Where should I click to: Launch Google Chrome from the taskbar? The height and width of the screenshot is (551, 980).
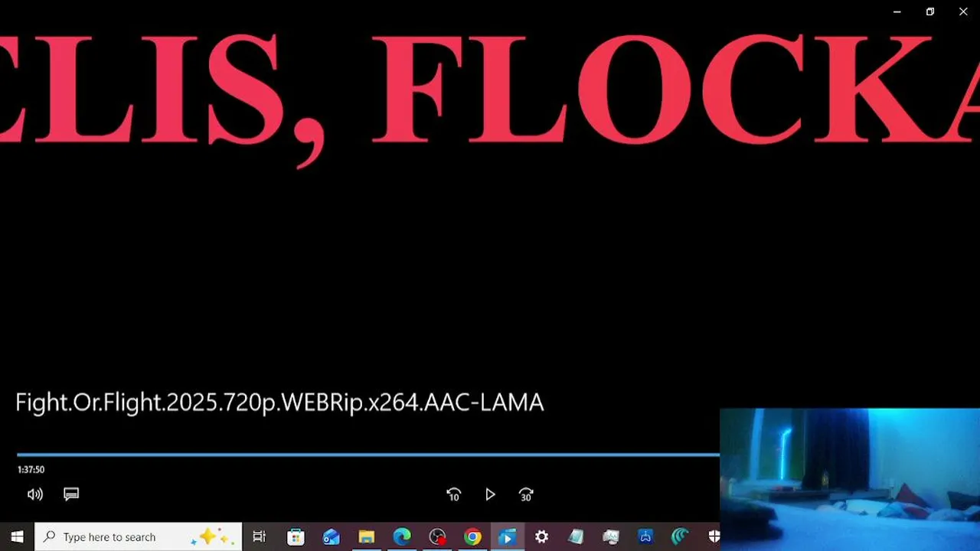(472, 537)
